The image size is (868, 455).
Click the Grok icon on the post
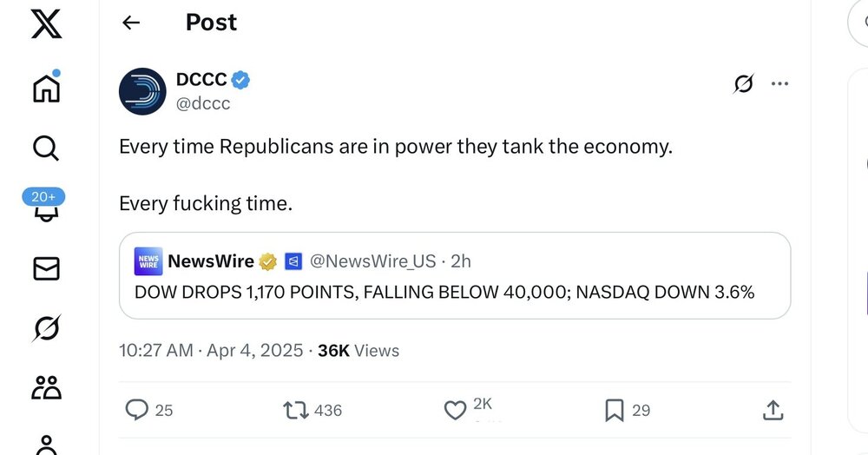[x=743, y=84]
